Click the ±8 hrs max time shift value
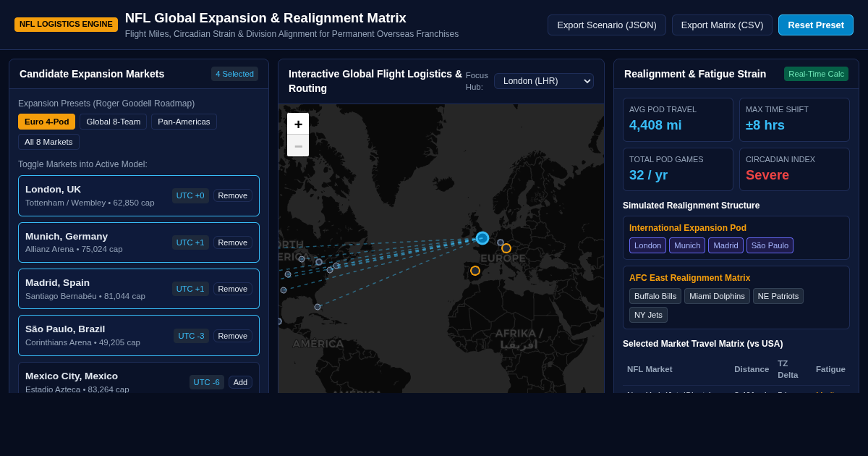This screenshot has width=868, height=456. coord(765,125)
